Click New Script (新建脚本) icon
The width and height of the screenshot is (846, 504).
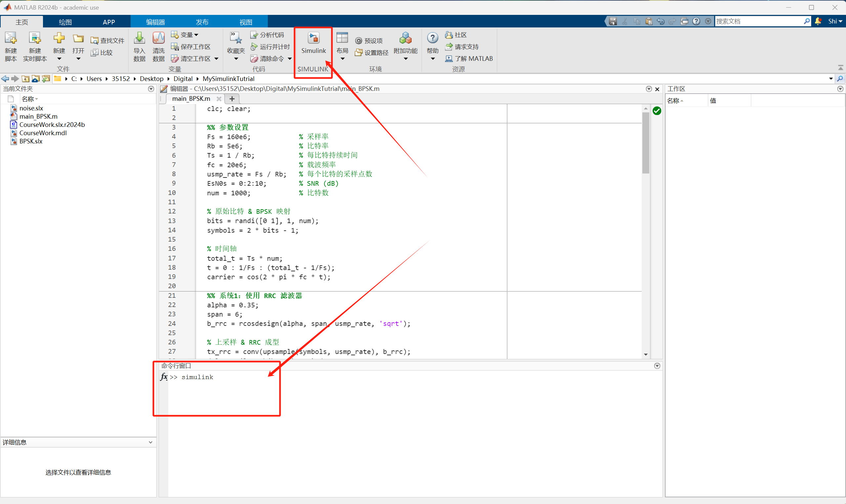coord(11,38)
